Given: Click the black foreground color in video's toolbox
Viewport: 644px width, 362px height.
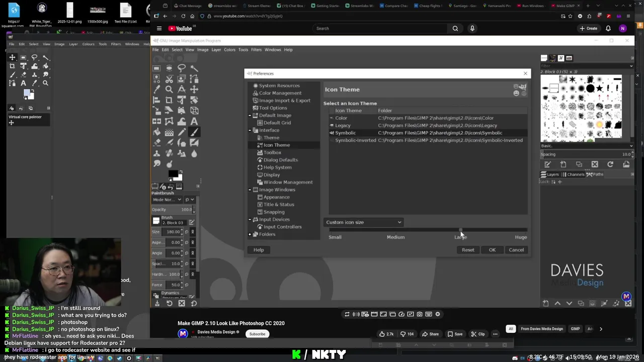Looking at the screenshot, I should (173, 174).
